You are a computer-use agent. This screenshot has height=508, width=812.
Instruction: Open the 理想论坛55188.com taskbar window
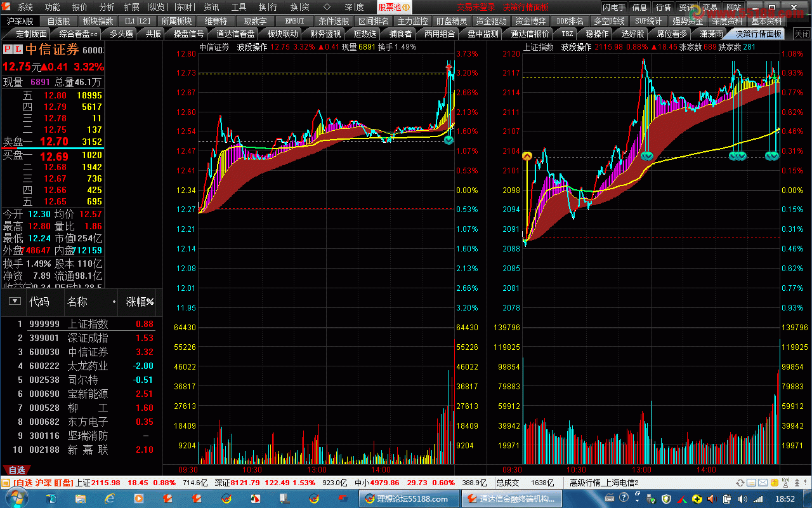pyautogui.click(x=409, y=499)
